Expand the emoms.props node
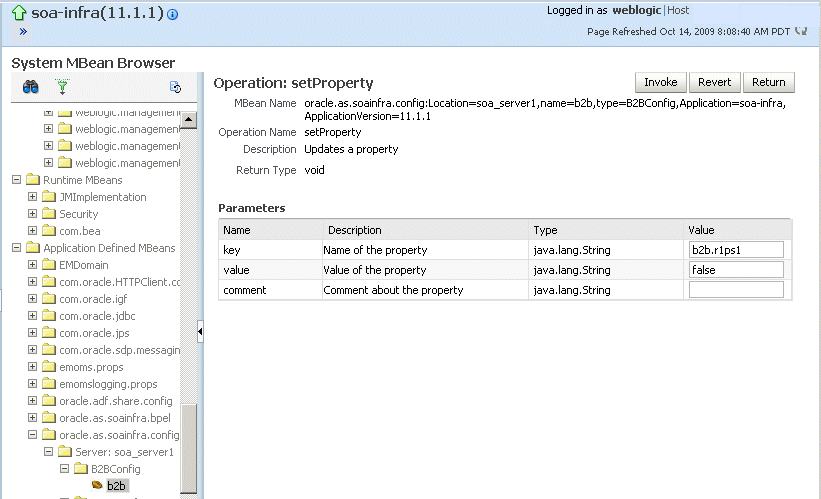 click(x=32, y=367)
